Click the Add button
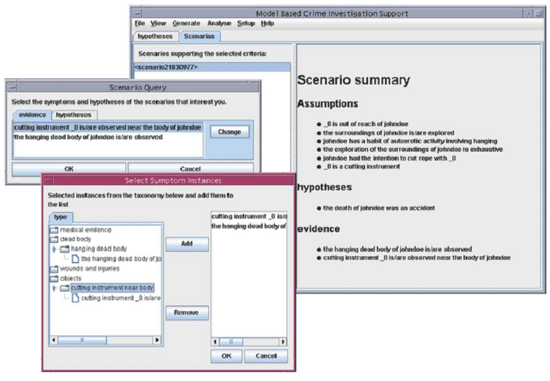Screen dimensions: 550x381 [x=187, y=244]
